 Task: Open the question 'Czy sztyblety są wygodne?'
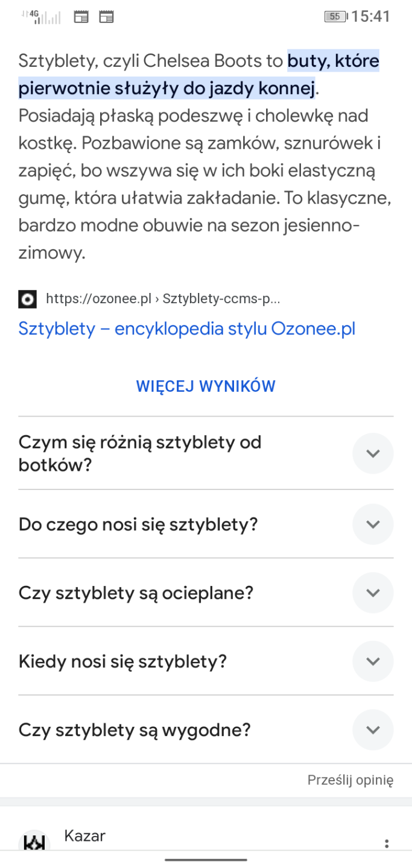click(135, 731)
